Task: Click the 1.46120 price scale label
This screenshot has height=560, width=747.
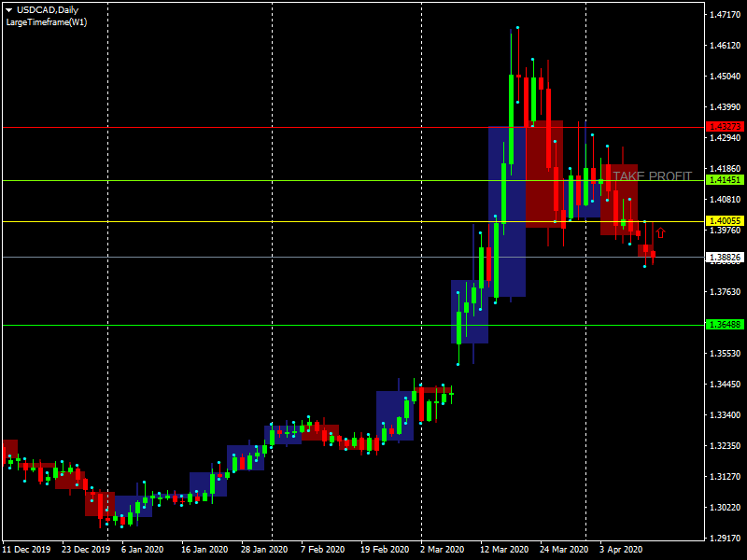Action: pos(726,46)
